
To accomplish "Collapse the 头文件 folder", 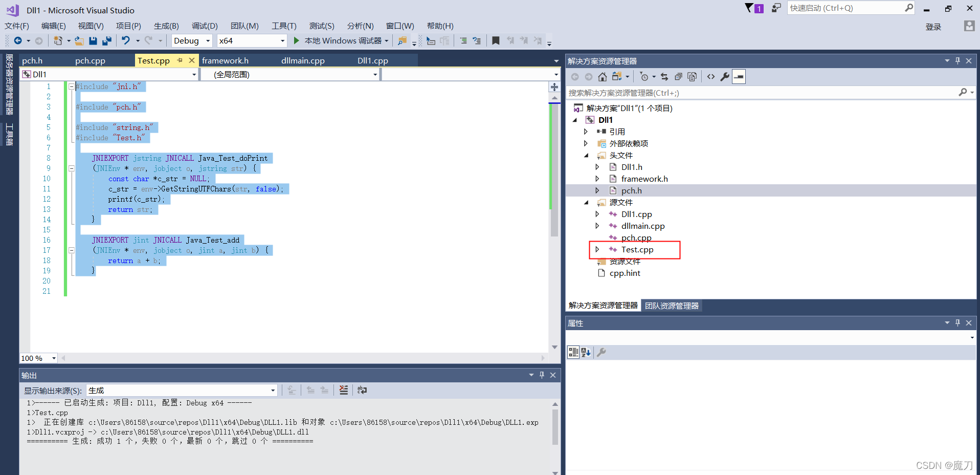I will [586, 155].
